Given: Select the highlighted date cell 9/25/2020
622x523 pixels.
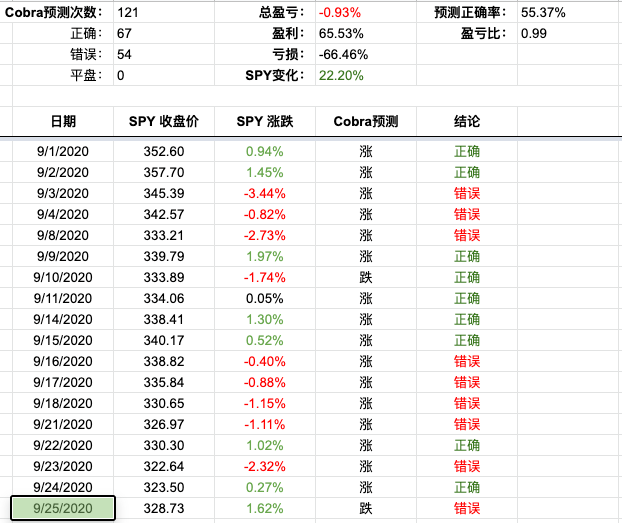Looking at the screenshot, I should tap(63, 508).
